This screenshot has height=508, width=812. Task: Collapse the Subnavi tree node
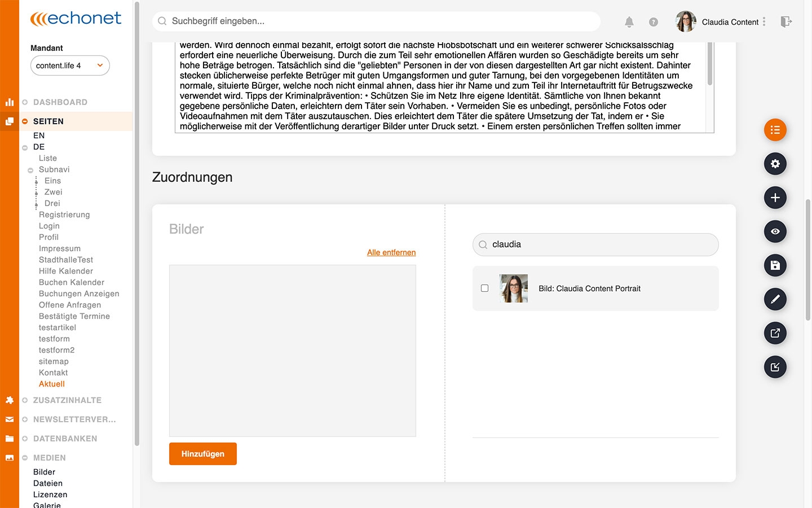pos(30,170)
